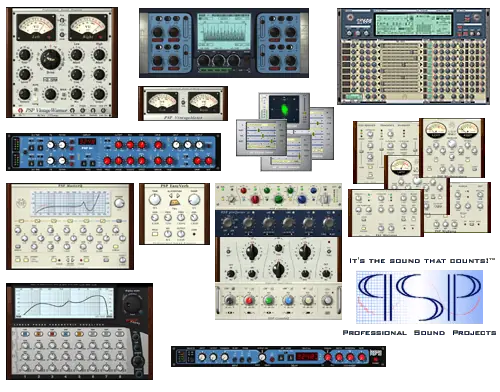The width and height of the screenshot is (500, 392).
Task: Toggle the lower switch between VintageWarrior's VU meters
Action: pos(62,34)
